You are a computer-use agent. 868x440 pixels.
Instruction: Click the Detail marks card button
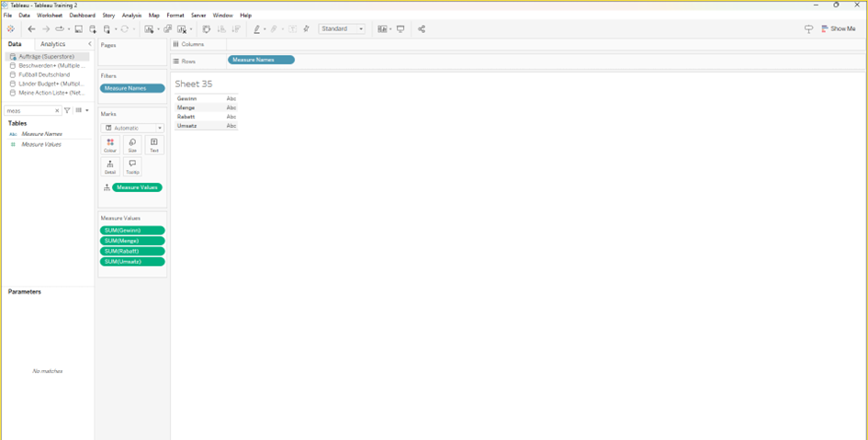[110, 166]
